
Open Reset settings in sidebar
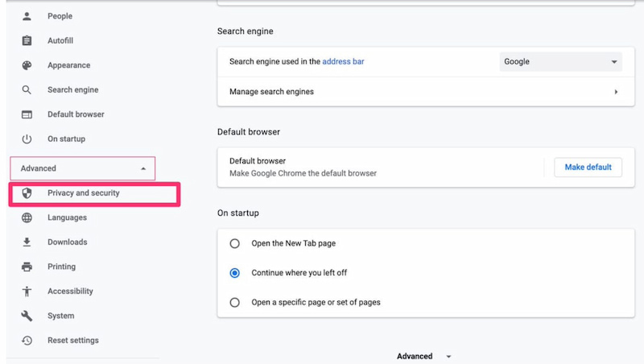(72, 341)
